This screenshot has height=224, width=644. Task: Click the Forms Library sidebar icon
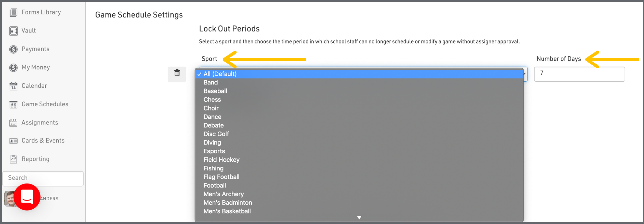coord(13,13)
